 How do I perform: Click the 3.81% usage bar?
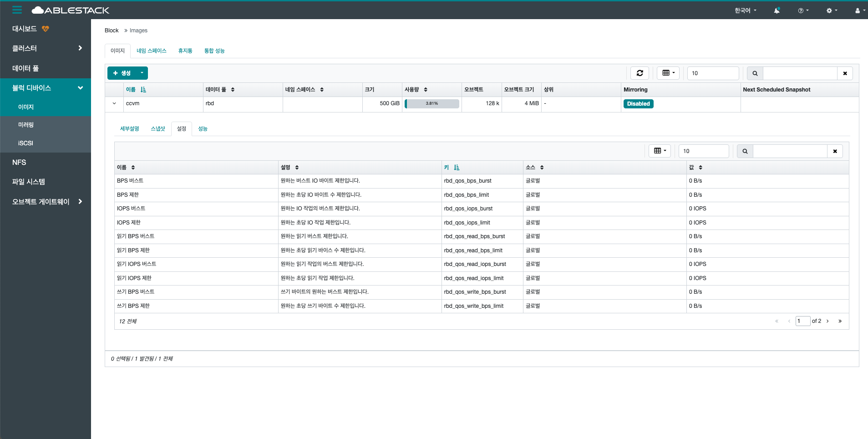[x=431, y=103]
